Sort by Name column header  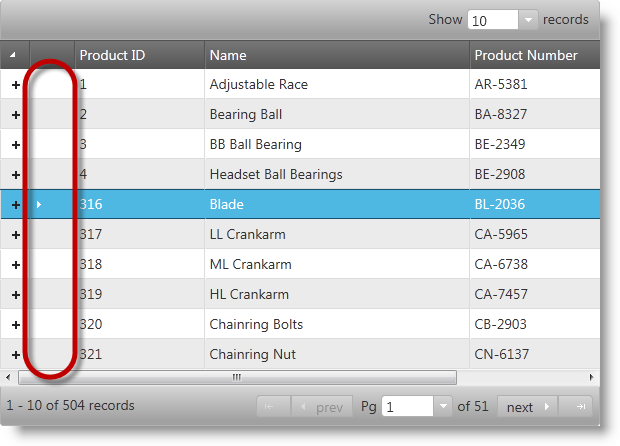336,55
